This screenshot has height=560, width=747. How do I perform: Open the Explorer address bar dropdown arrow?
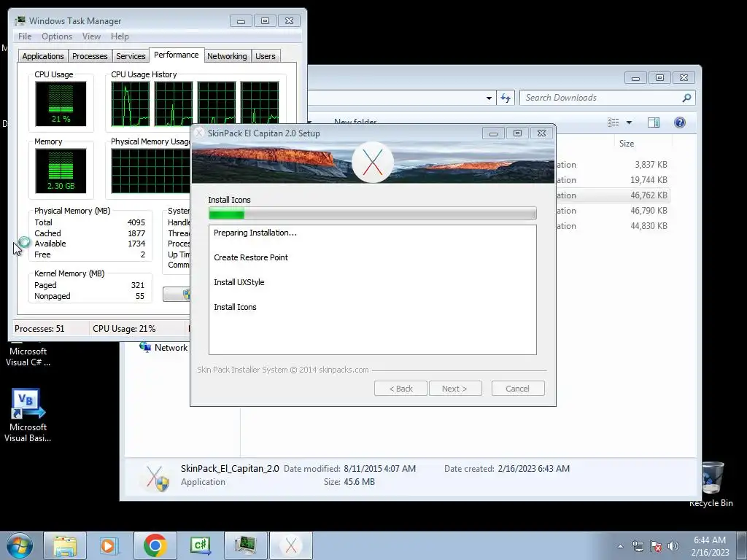(x=489, y=98)
